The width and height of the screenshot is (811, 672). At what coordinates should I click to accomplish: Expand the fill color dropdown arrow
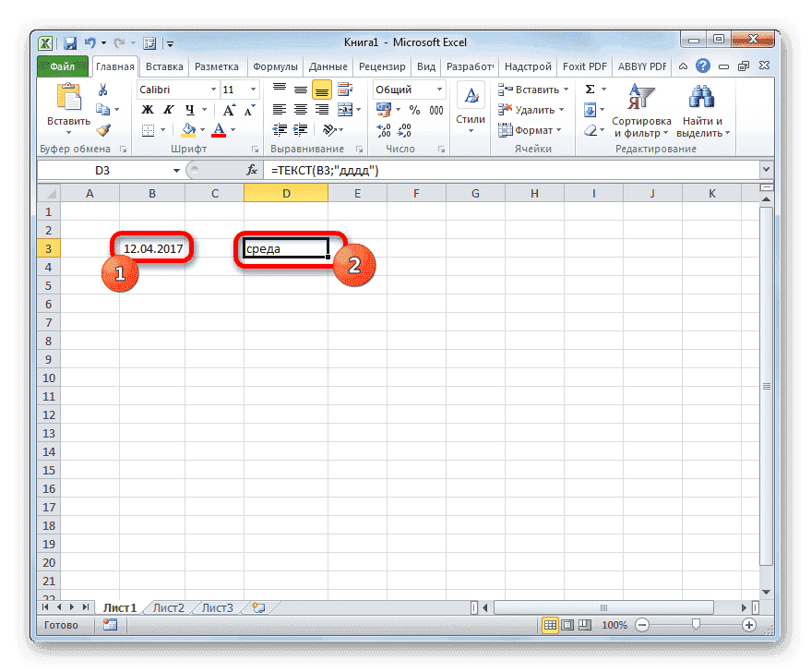(x=202, y=128)
